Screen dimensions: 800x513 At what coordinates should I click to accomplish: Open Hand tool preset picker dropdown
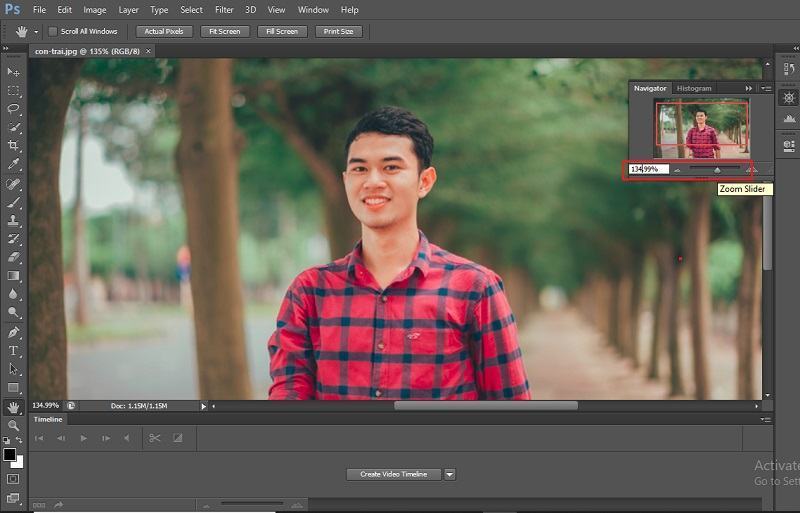coord(36,32)
